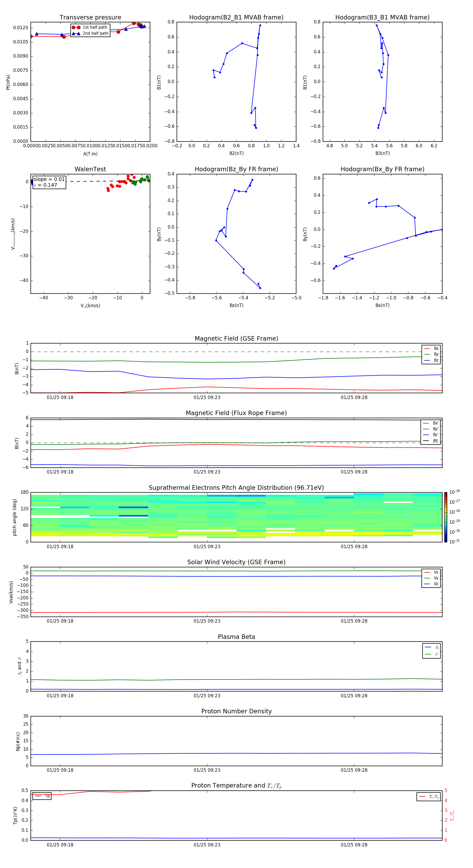Click the "Bz(nT)" x-axis label

pos(236,305)
